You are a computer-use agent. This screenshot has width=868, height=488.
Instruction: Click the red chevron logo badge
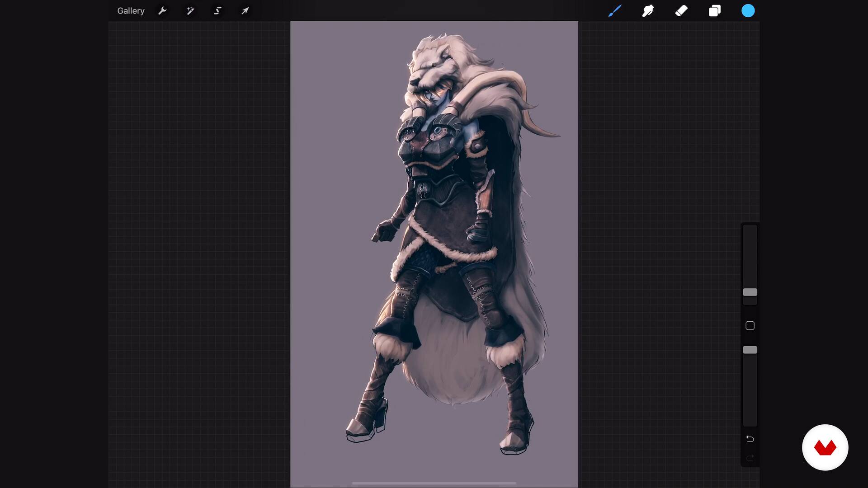coord(825,447)
